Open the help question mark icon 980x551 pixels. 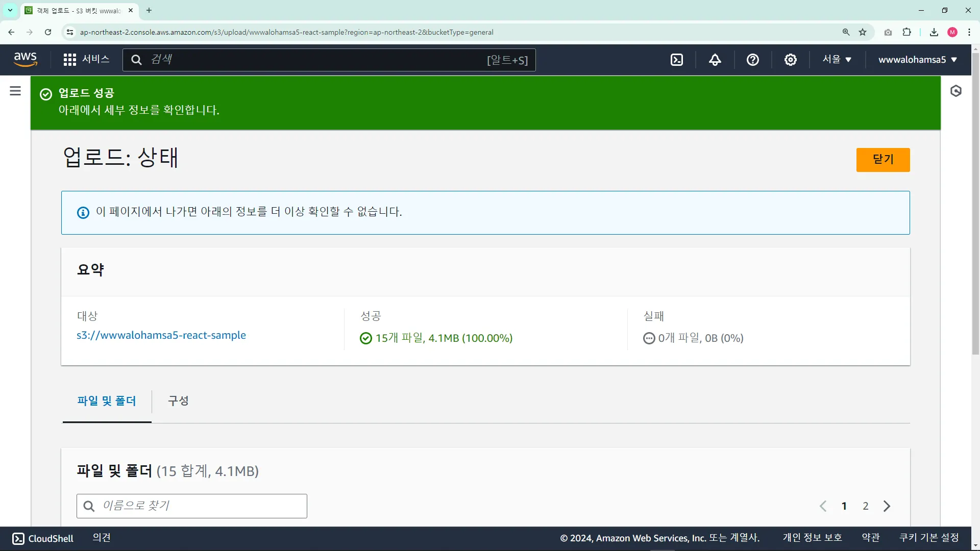point(752,60)
